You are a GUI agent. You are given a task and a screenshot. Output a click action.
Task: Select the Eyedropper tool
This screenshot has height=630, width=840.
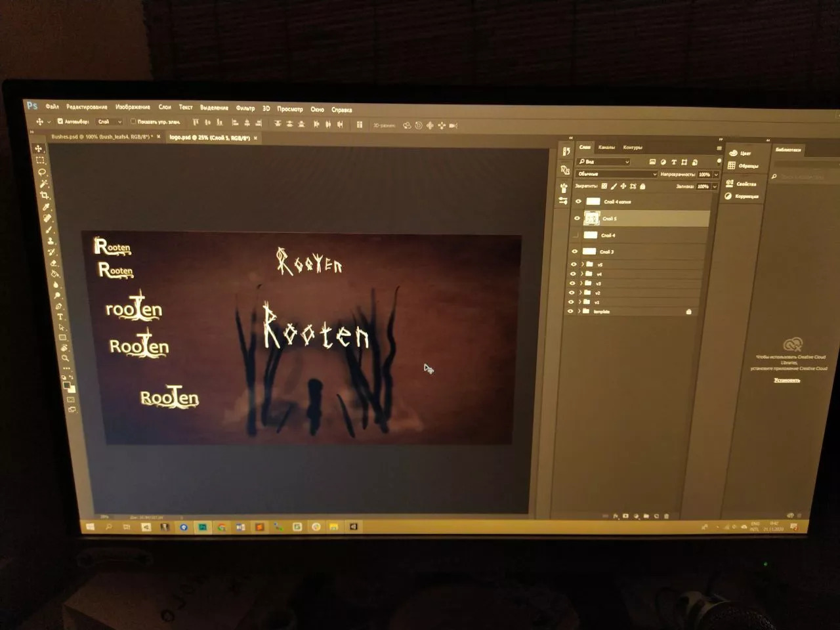(x=46, y=207)
